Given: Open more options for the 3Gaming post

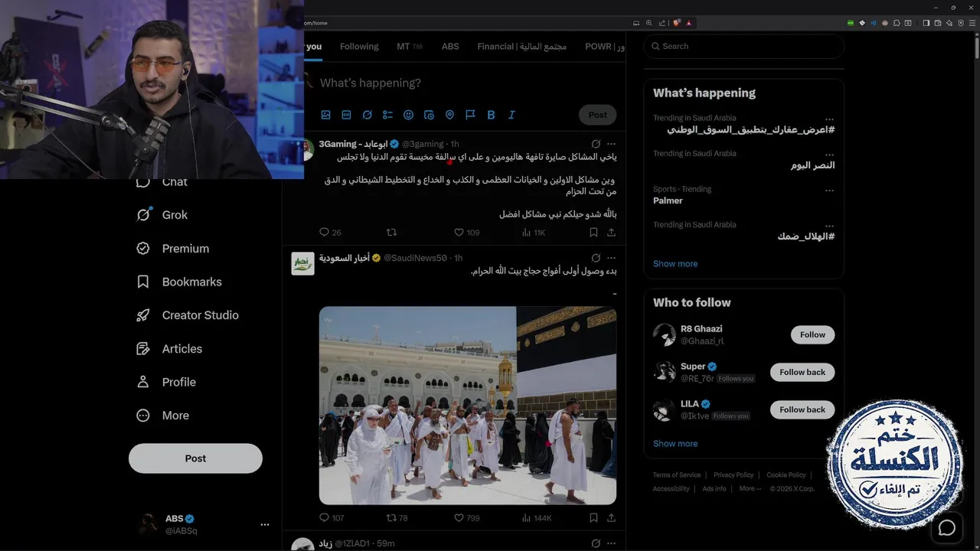Looking at the screenshot, I should (611, 144).
